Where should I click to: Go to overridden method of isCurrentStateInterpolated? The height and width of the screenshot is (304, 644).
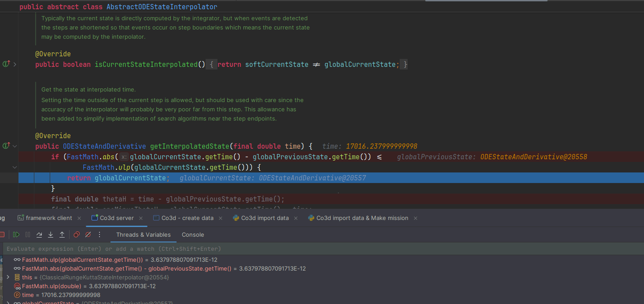point(6,64)
